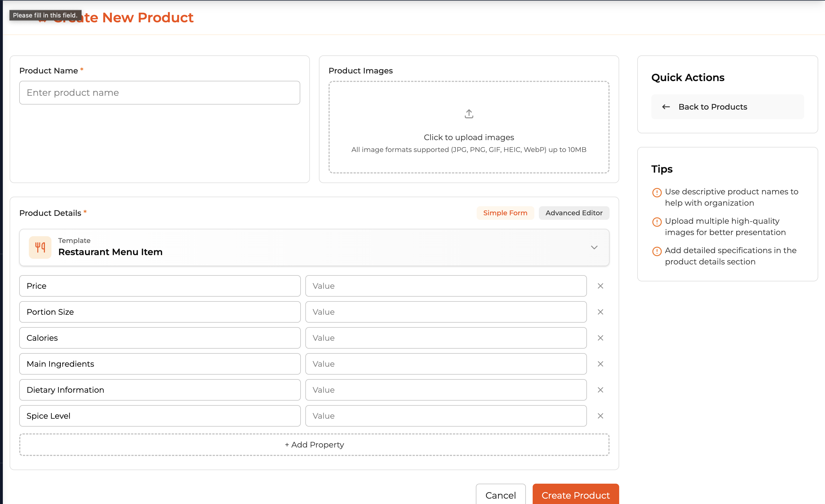
Task: Select the Simple Form view
Action: tap(505, 213)
